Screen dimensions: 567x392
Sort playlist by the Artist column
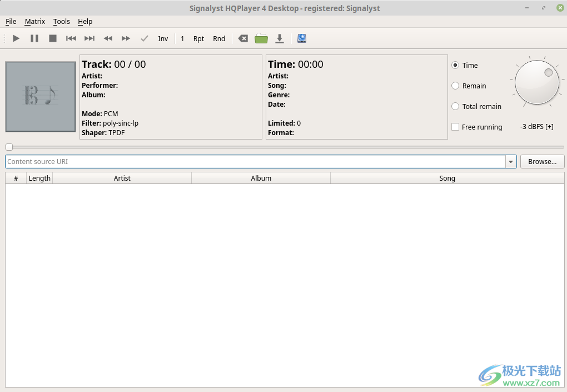tap(122, 178)
